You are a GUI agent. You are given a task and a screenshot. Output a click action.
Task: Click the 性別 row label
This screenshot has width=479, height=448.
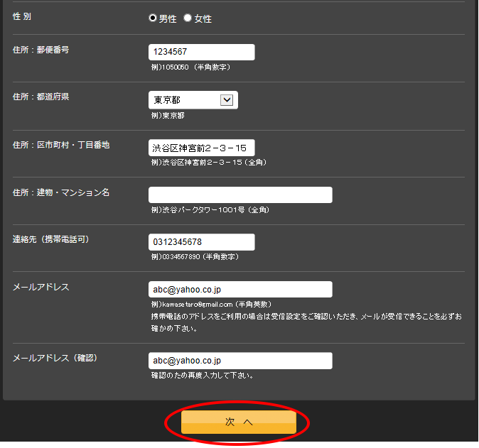point(22,16)
